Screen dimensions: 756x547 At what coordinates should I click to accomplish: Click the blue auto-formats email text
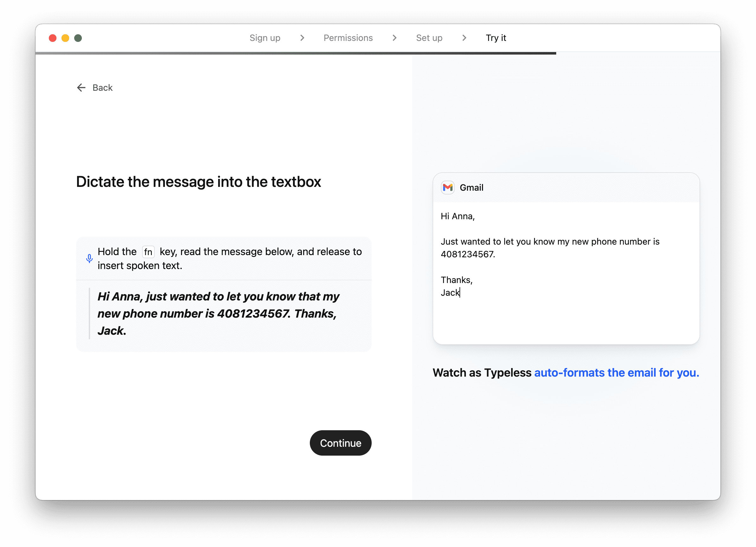(616, 372)
